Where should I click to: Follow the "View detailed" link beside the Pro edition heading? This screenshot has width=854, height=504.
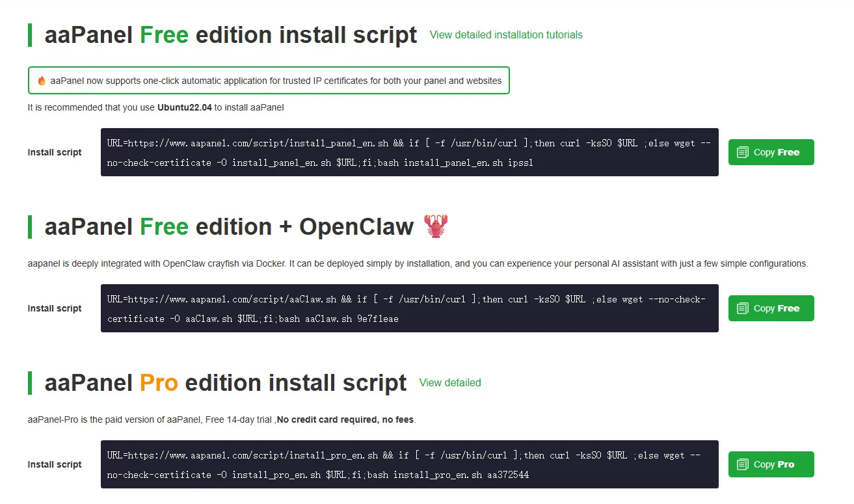click(450, 383)
